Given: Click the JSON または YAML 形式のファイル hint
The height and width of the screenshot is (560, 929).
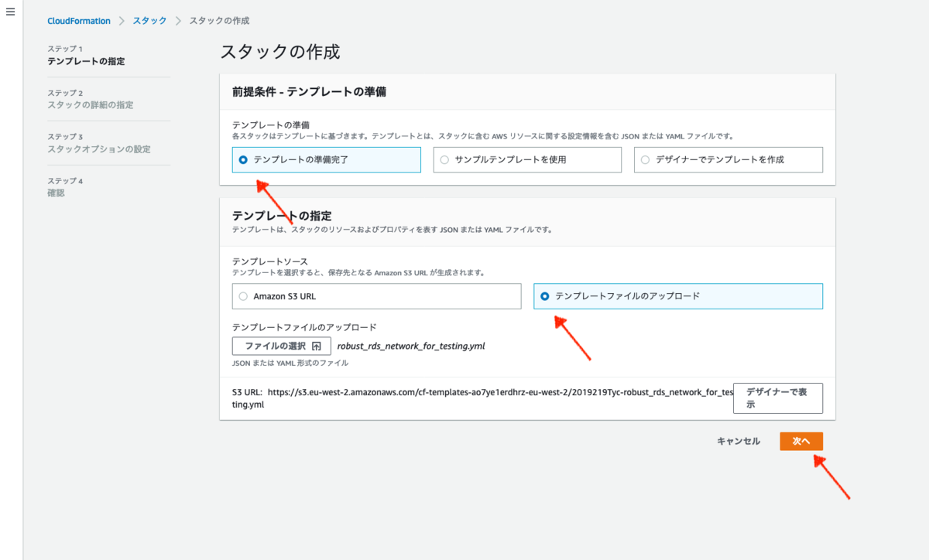Looking at the screenshot, I should tap(290, 363).
